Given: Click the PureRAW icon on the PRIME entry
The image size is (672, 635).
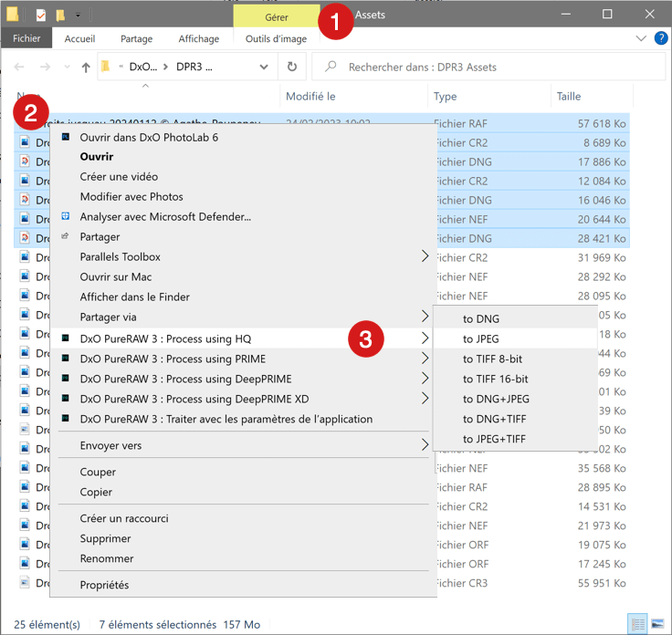Looking at the screenshot, I should (x=66, y=358).
